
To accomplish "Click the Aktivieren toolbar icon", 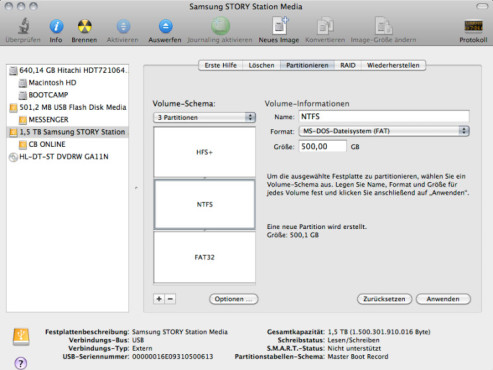I will coord(123,26).
